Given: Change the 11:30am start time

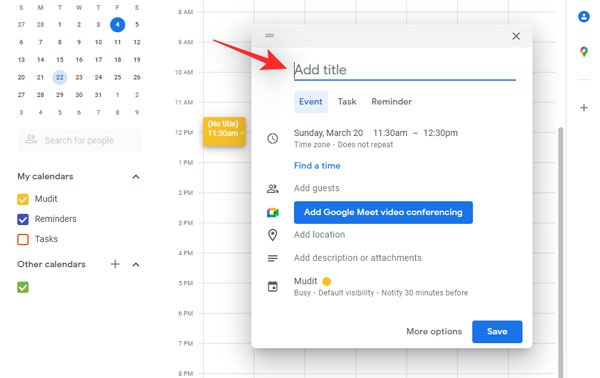Looking at the screenshot, I should click(x=390, y=133).
